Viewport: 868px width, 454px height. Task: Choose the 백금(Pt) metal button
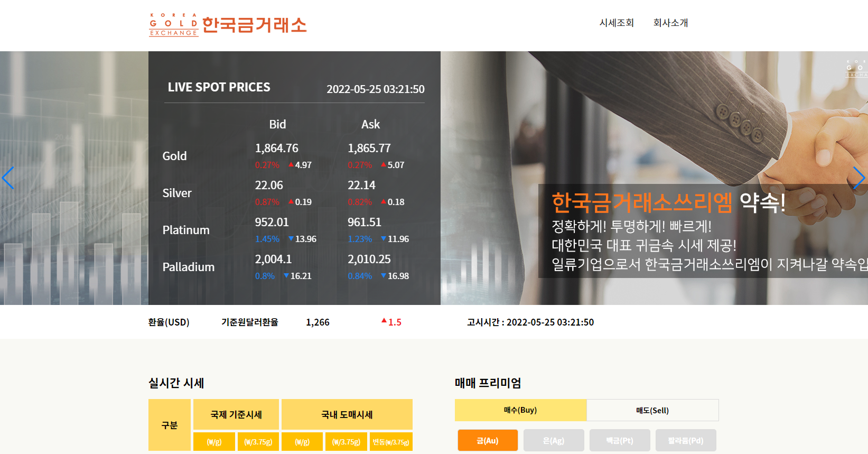click(620, 440)
